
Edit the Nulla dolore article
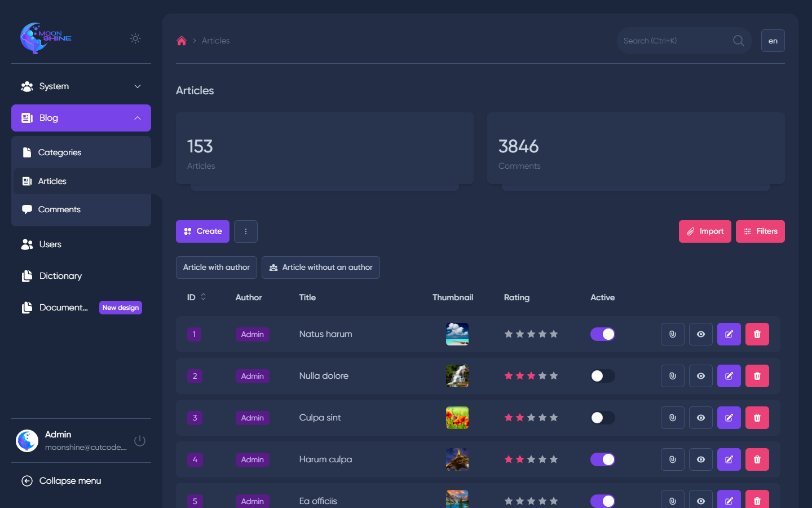point(729,376)
